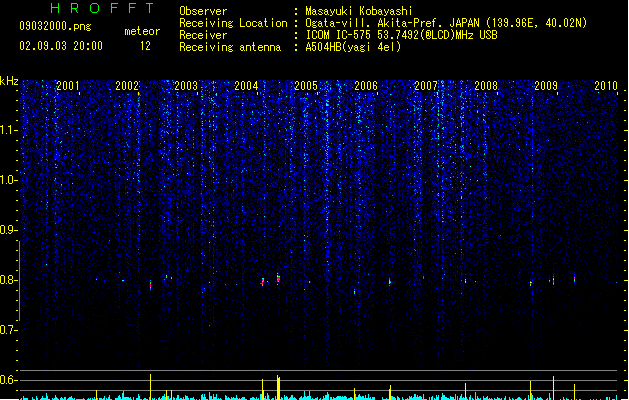Click the 'Receiving Location' label
Image resolution: width=629 pixels, height=400 pixels.
coord(233,23)
